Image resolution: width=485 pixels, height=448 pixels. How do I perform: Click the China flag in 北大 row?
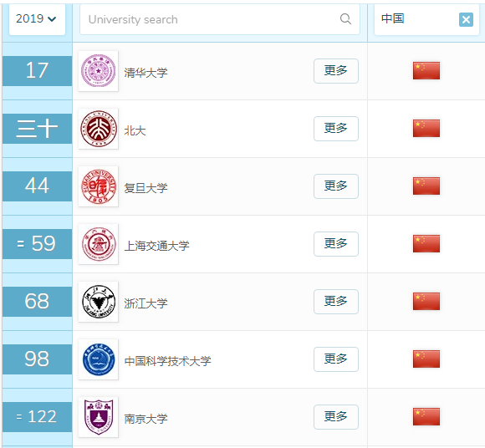426,129
